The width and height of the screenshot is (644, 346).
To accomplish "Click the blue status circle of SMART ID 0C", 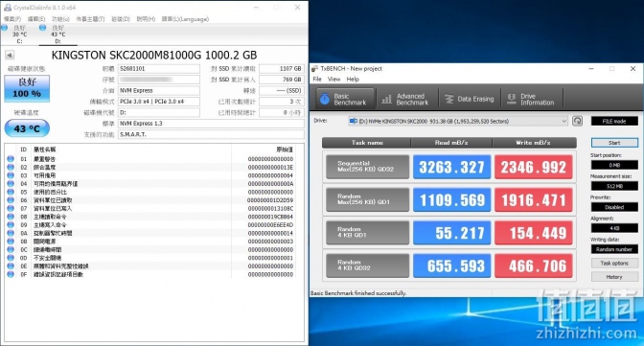I will [11, 249].
